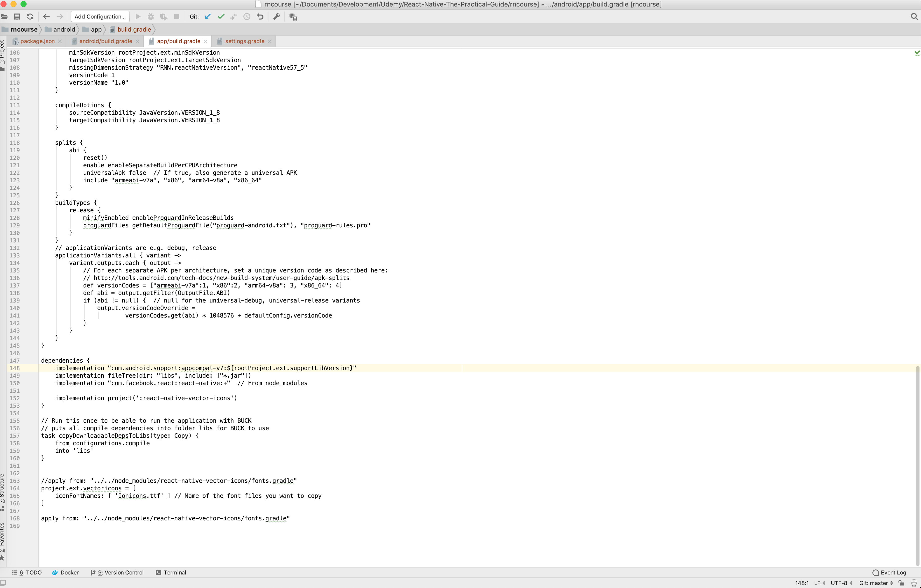The width and height of the screenshot is (921, 588).
Task: Toggle tool window bars in bottom-left corner
Action: coord(3,583)
